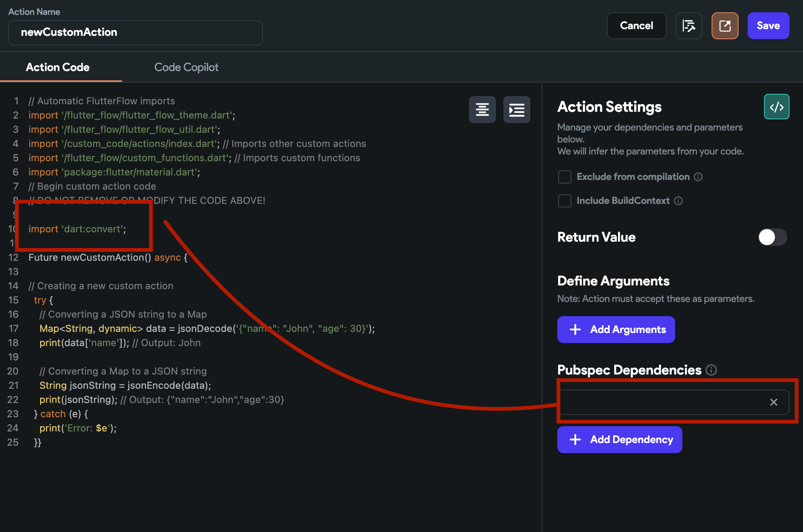Image resolution: width=803 pixels, height=532 pixels.
Task: Cancel editing the custom action
Action: pos(636,26)
